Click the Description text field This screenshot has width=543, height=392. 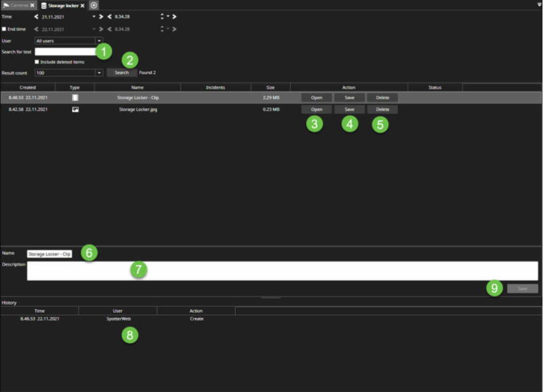coord(282,270)
